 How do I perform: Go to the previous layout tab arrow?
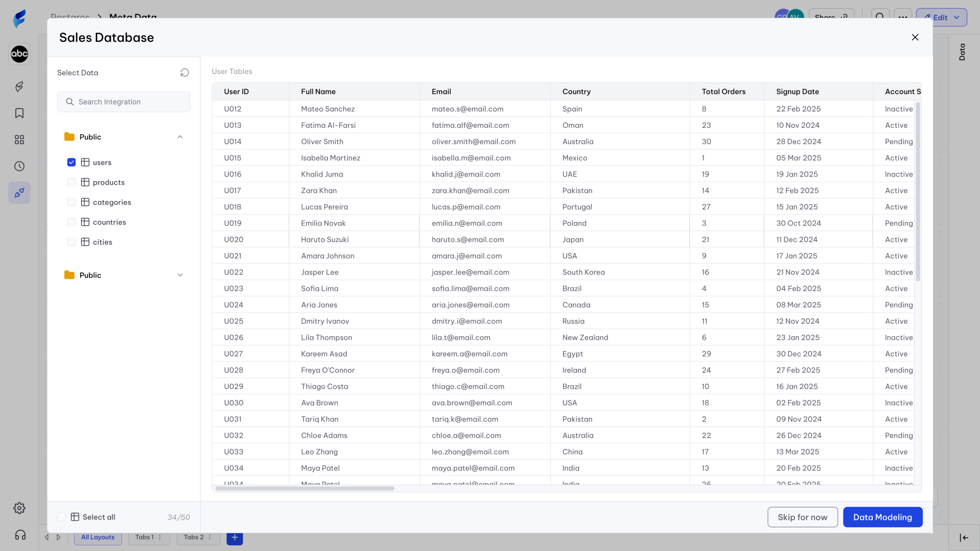tap(47, 537)
